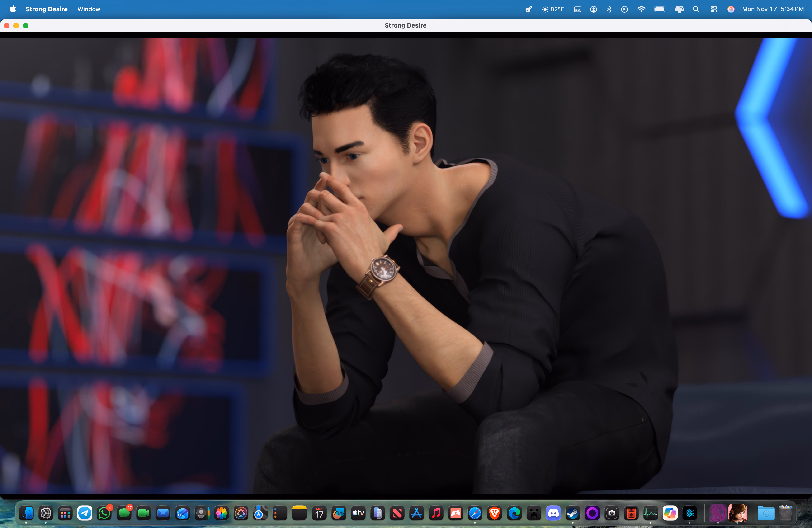Open the Downloads folder stack
812x528 pixels.
766,513
